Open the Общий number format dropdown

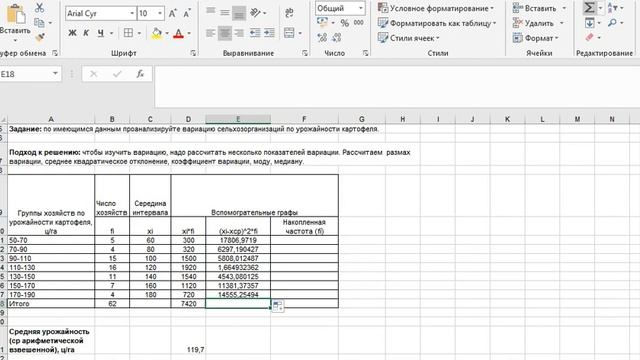point(361,8)
